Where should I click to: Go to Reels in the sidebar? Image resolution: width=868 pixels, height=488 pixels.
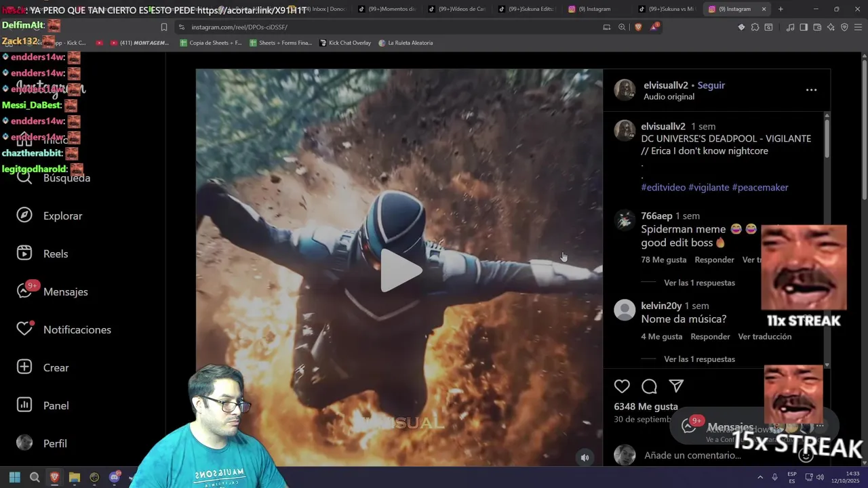pyautogui.click(x=43, y=253)
